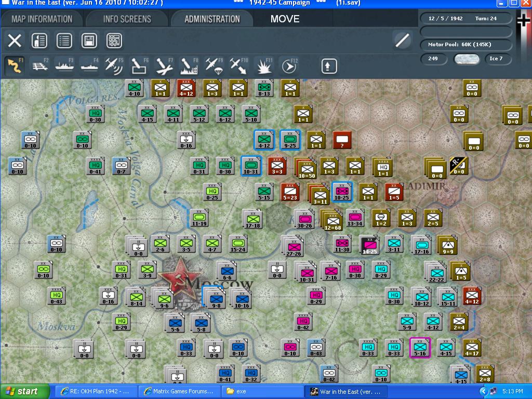Select the F10 air transfer mode icon
532x399 pixels.
(x=239, y=65)
